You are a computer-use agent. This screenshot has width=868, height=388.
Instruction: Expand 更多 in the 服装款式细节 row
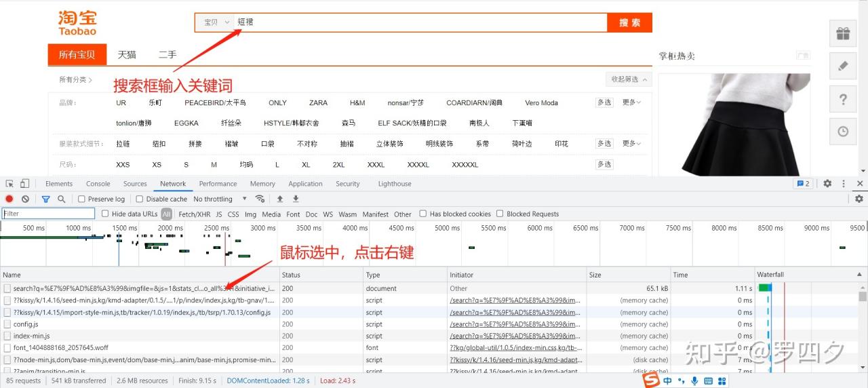tap(631, 144)
